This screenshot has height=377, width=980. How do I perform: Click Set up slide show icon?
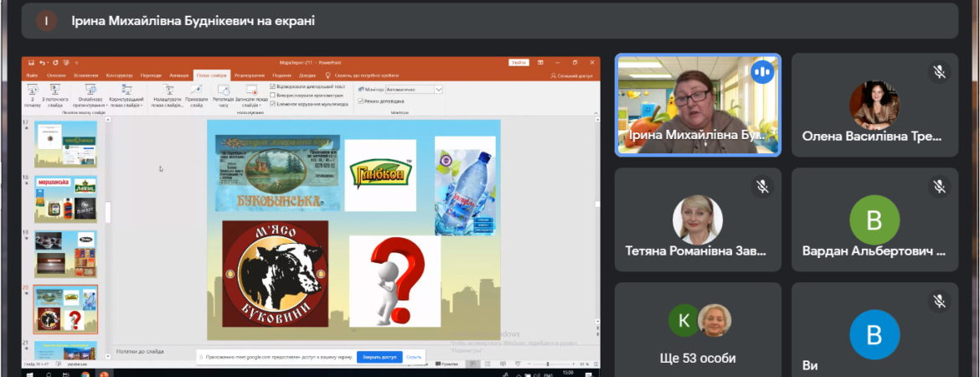[x=168, y=90]
